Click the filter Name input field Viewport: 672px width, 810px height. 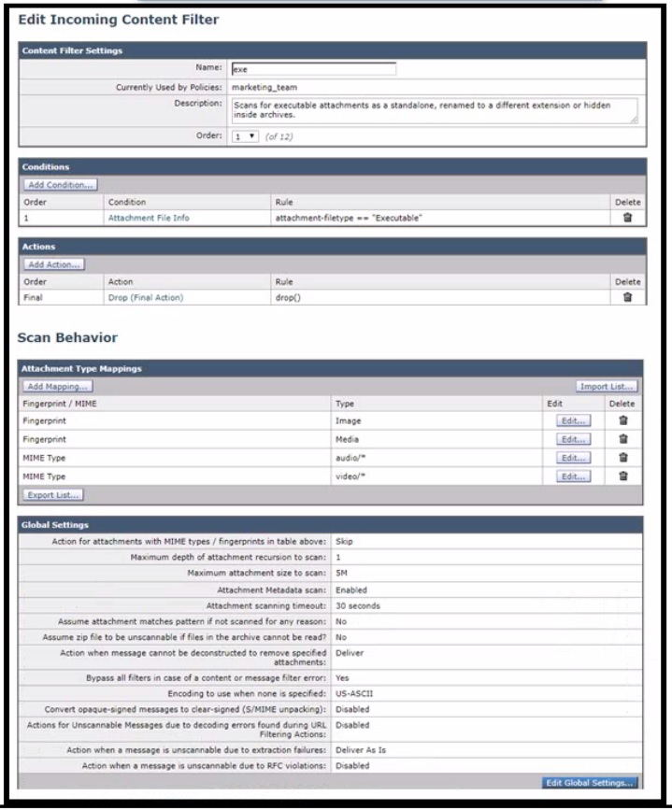(313, 69)
